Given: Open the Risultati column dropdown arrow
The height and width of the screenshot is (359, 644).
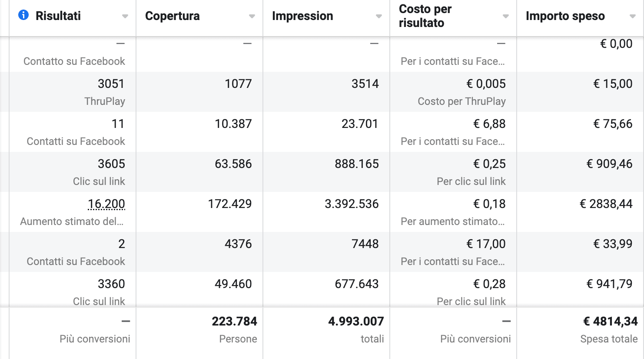Looking at the screenshot, I should [125, 17].
